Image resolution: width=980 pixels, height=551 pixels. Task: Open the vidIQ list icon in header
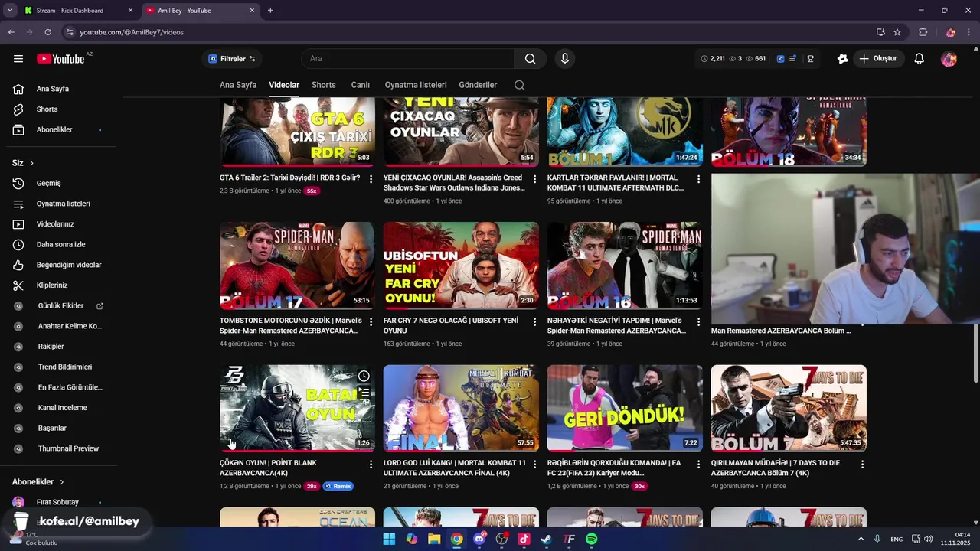point(792,59)
